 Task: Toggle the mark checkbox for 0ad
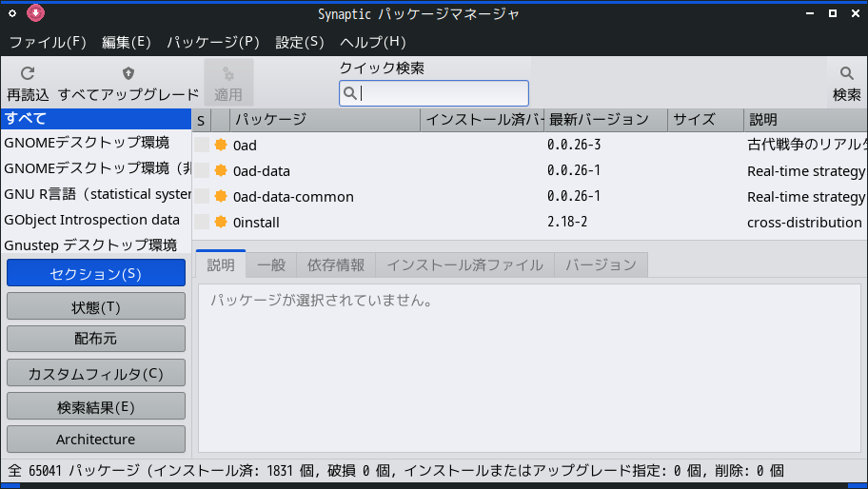point(202,145)
